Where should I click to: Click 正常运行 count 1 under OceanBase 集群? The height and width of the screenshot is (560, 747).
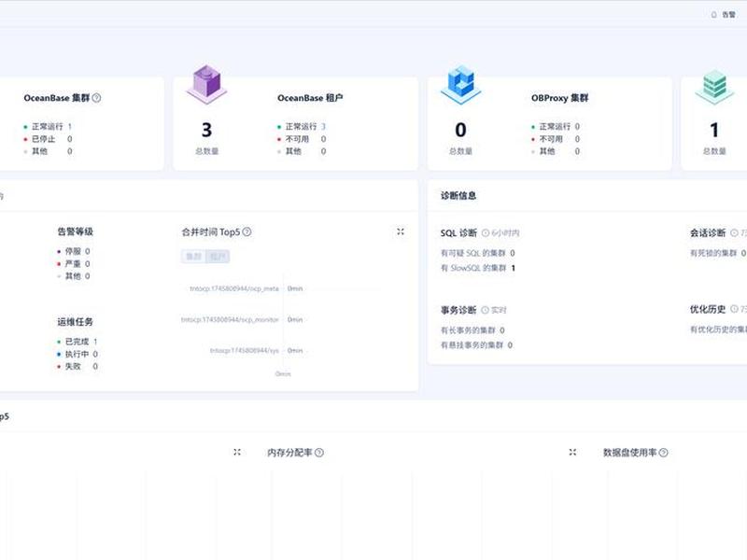(x=69, y=126)
